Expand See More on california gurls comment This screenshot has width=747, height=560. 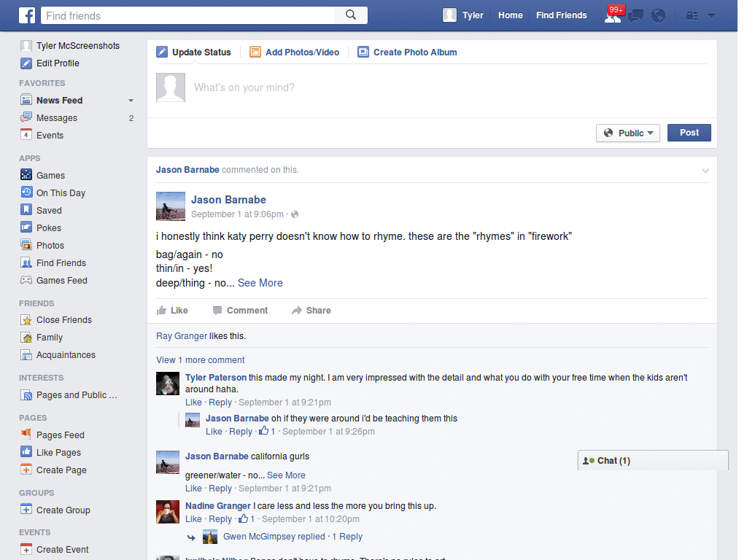(286, 475)
